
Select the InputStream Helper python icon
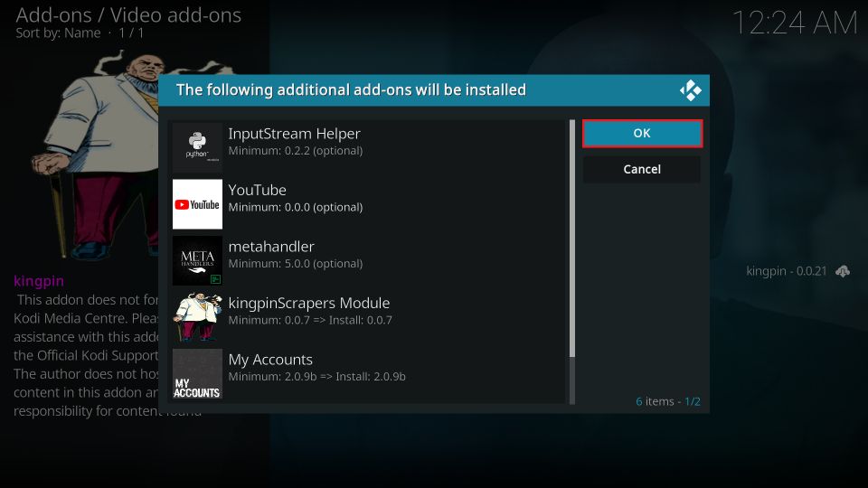[197, 147]
